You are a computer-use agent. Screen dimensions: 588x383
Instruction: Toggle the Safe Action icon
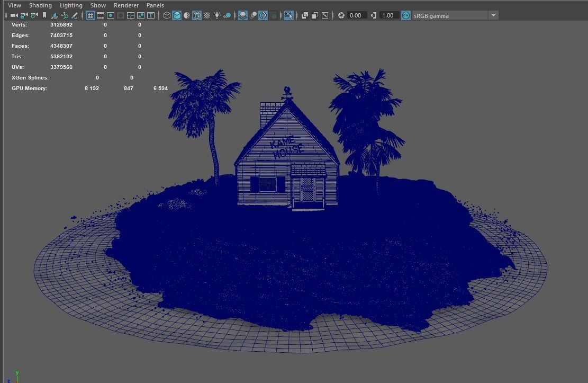click(x=141, y=15)
